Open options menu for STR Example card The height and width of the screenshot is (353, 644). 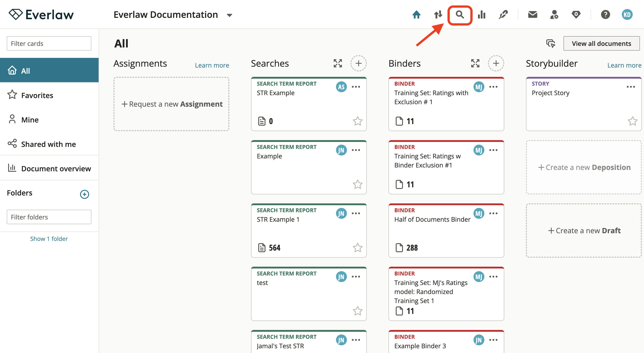tap(356, 87)
